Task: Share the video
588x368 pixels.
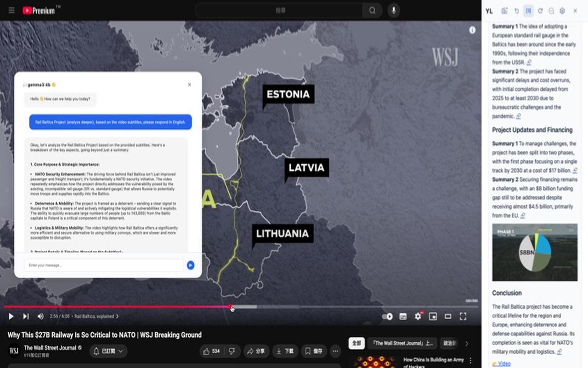Action: 256,351
